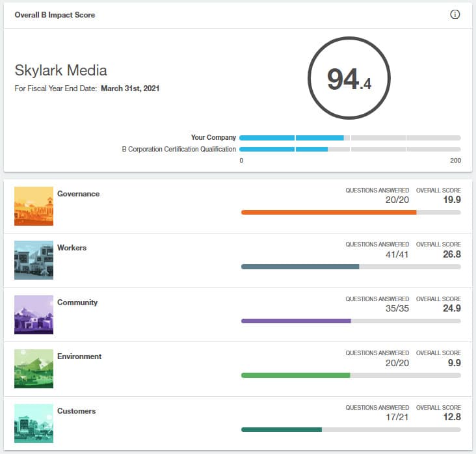
Task: Select the Governance section title
Action: click(78, 194)
